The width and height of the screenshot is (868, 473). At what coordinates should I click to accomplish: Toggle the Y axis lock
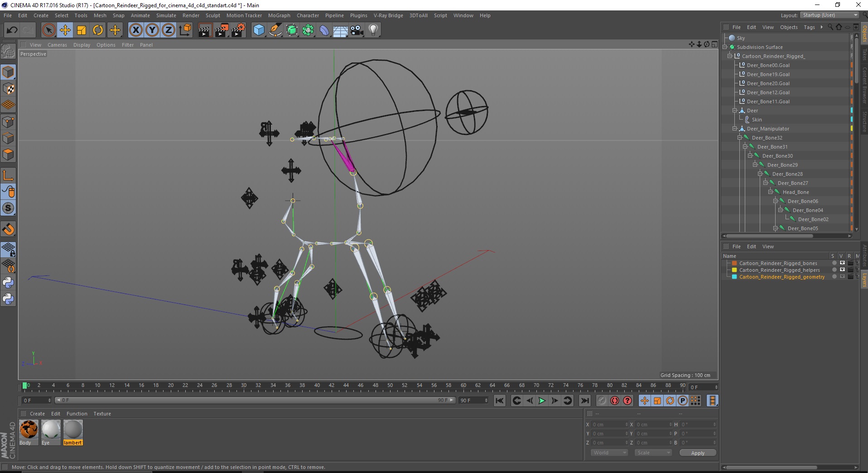click(x=152, y=30)
